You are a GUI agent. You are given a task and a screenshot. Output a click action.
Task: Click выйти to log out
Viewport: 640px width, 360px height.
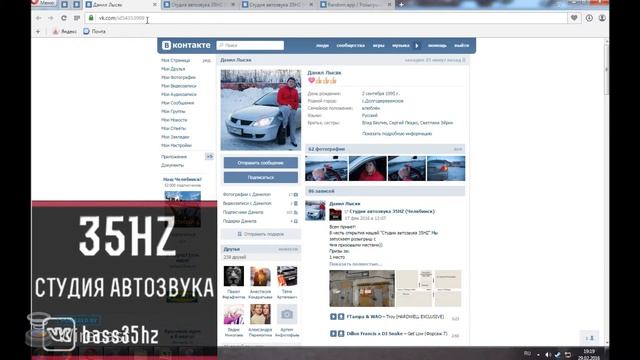tap(462, 46)
